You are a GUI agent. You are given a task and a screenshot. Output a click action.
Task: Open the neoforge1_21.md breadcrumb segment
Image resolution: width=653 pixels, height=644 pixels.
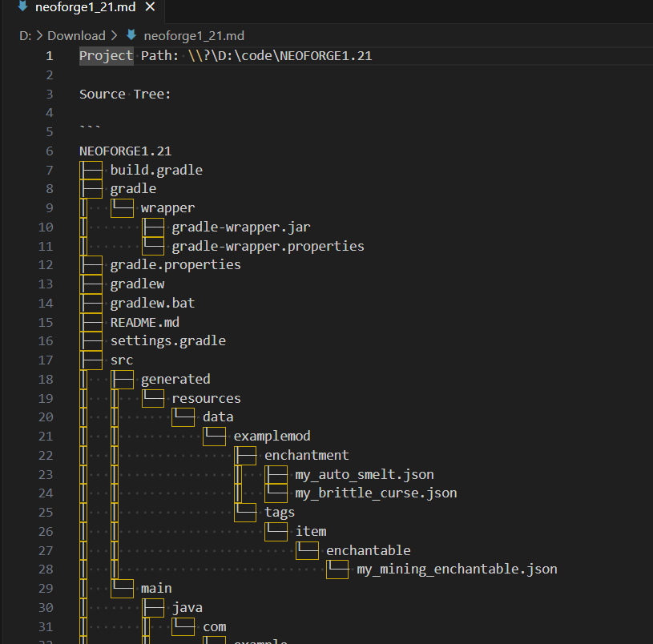(194, 36)
